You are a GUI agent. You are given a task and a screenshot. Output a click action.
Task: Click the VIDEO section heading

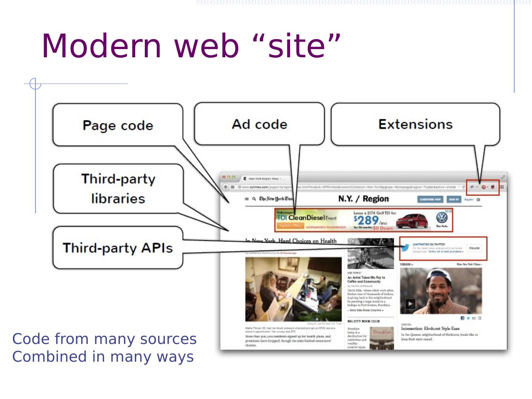(406, 265)
